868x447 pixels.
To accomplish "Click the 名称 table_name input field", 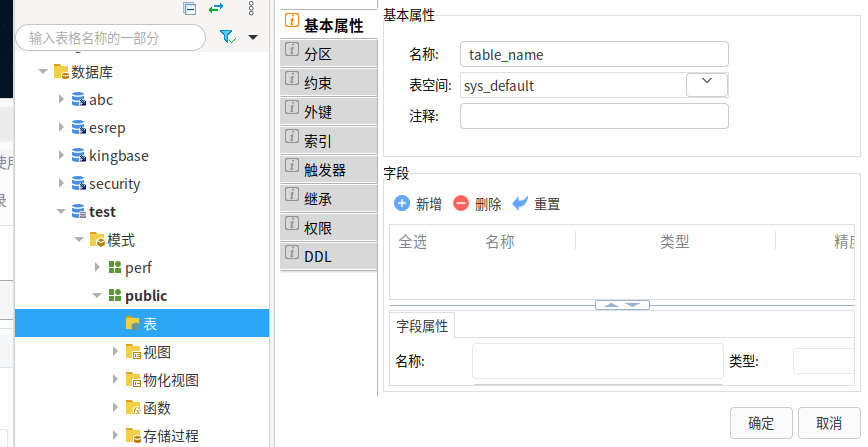I will (594, 54).
